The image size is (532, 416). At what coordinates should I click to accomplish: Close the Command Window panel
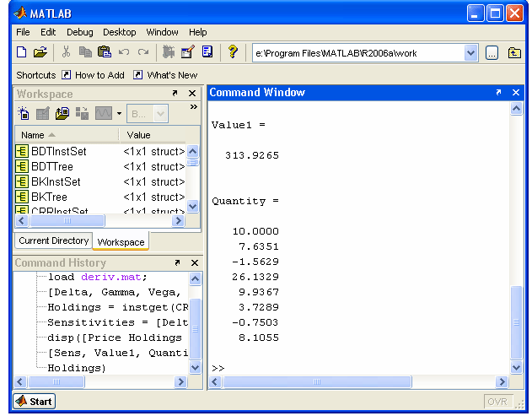[516, 92]
